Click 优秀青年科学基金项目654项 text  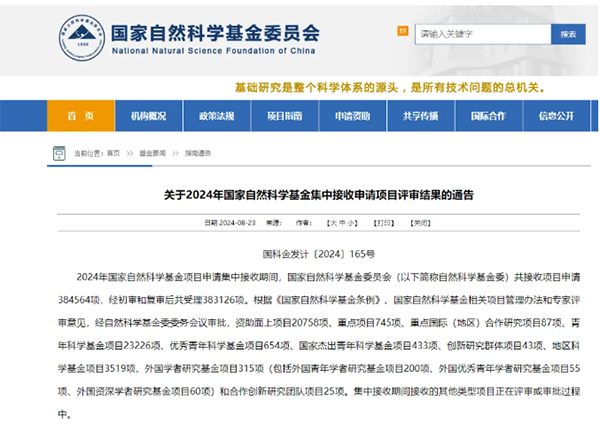point(230,346)
